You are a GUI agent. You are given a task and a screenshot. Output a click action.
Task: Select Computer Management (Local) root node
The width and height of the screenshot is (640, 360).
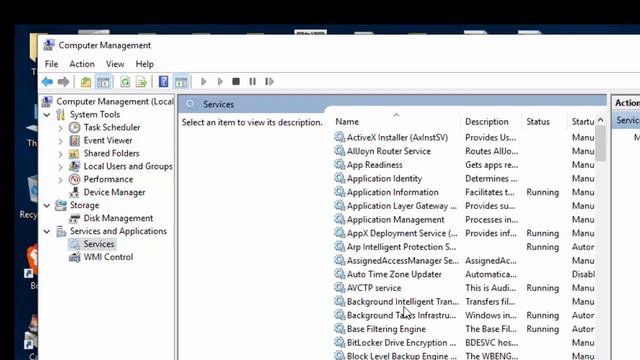coord(115,101)
